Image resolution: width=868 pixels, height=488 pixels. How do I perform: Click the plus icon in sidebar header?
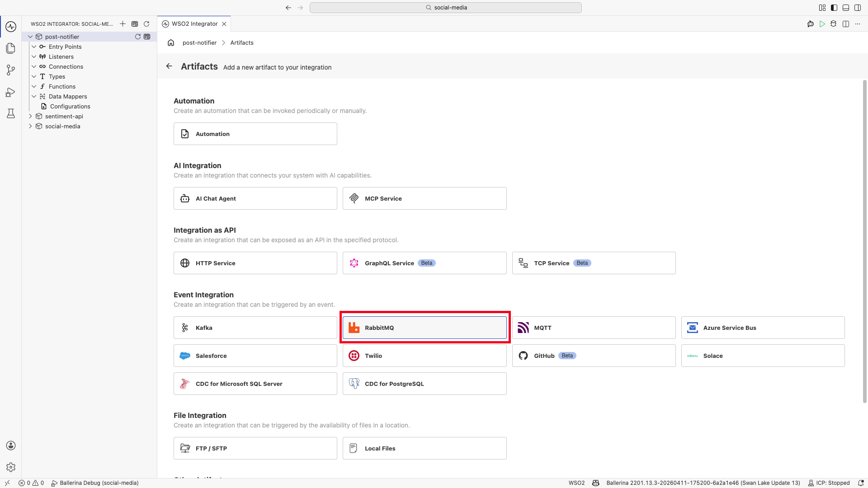123,24
